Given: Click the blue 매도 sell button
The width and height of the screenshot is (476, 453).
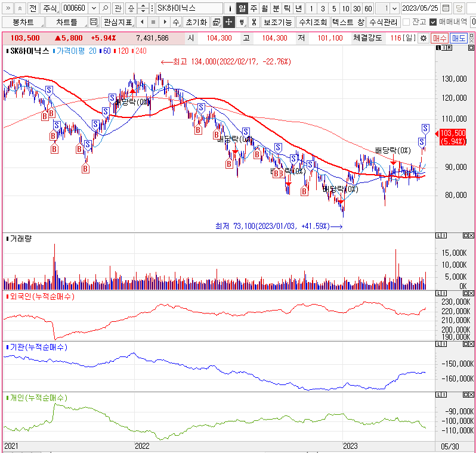Looking at the screenshot, I should [458, 38].
